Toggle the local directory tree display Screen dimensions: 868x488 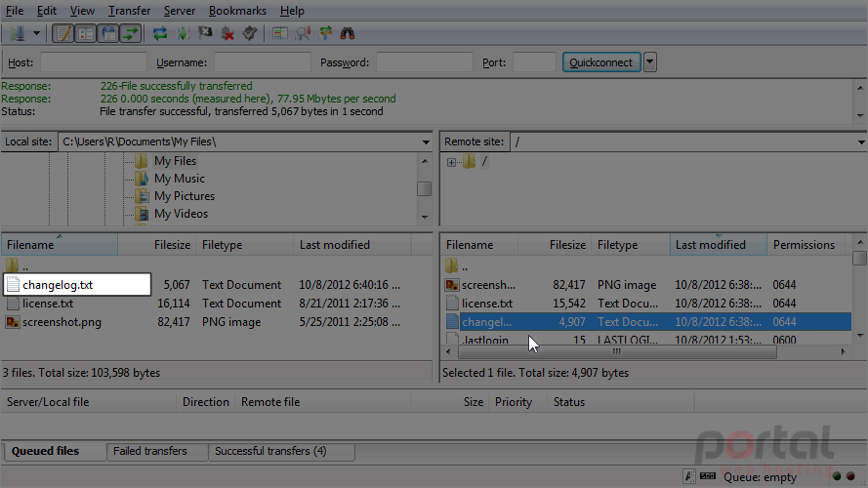coord(86,33)
